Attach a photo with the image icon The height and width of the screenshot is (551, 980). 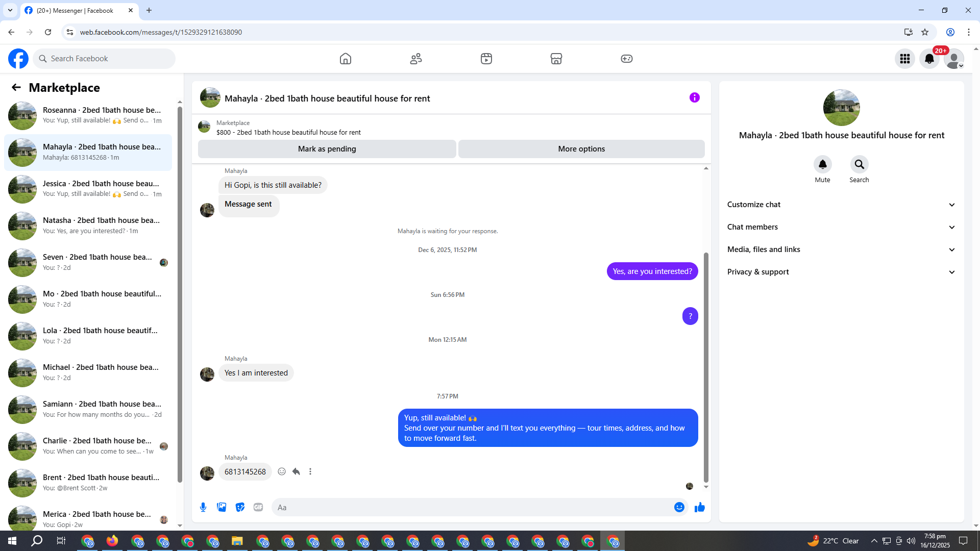tap(222, 507)
